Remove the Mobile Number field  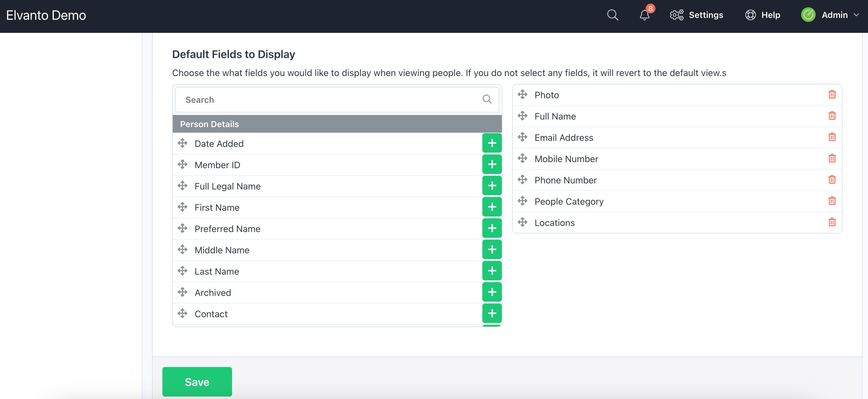832,158
